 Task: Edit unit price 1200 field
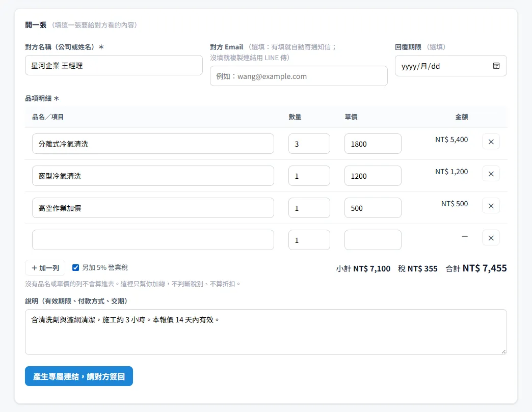click(373, 176)
